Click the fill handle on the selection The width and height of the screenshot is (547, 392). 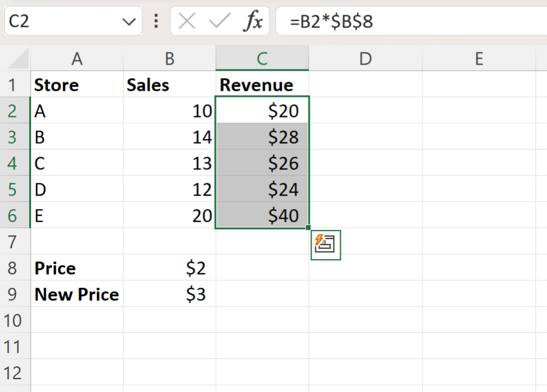click(x=308, y=227)
